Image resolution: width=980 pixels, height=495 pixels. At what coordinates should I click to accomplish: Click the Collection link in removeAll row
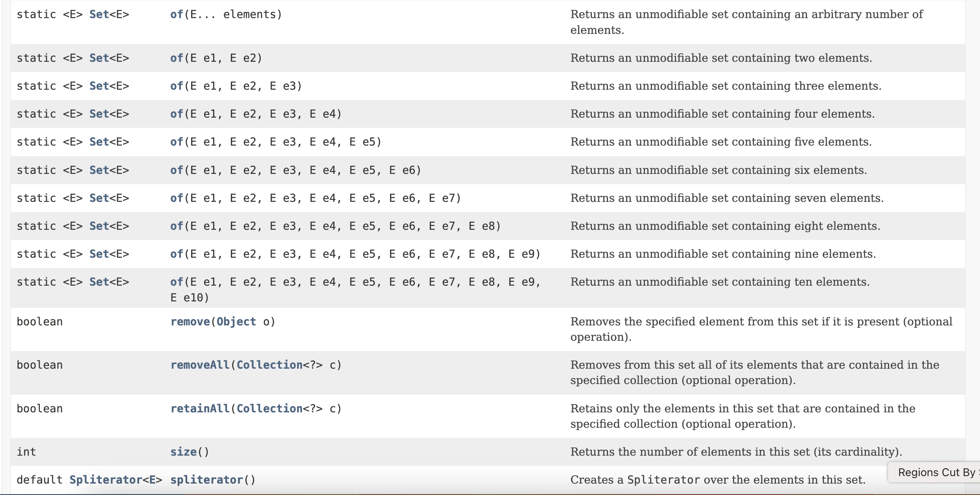(x=269, y=365)
